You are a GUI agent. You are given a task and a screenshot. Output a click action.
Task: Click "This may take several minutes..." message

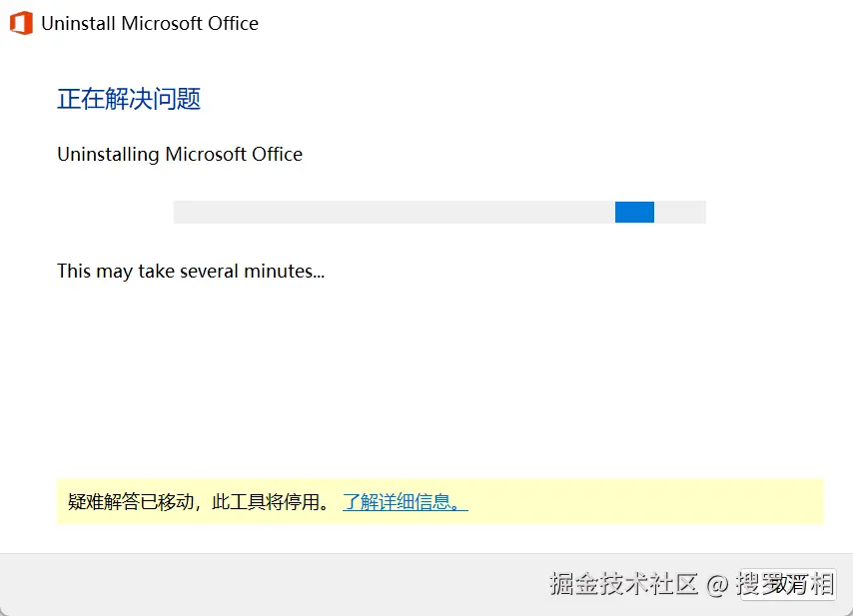(x=191, y=271)
